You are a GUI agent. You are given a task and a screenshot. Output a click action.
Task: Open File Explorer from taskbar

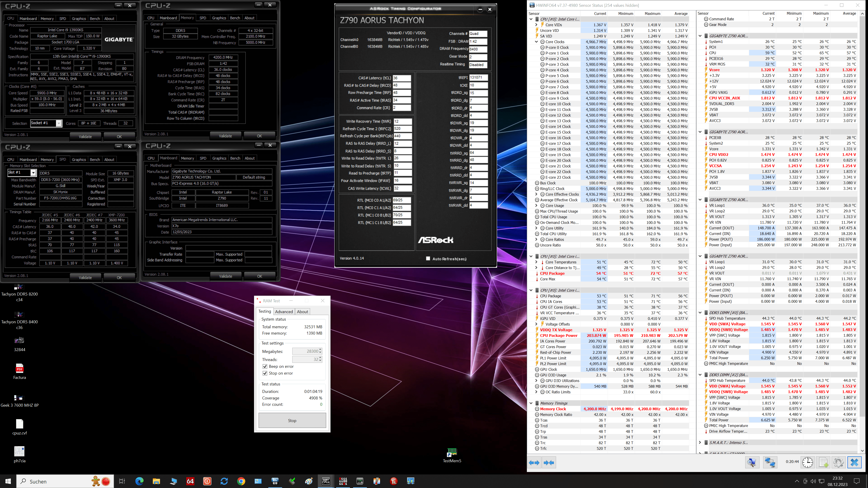click(156, 481)
